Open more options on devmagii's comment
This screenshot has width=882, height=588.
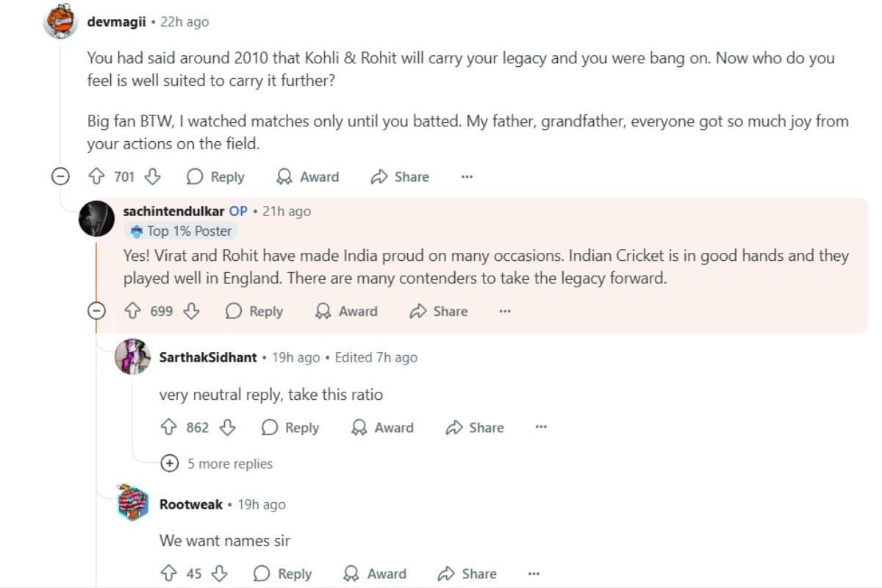(x=467, y=177)
